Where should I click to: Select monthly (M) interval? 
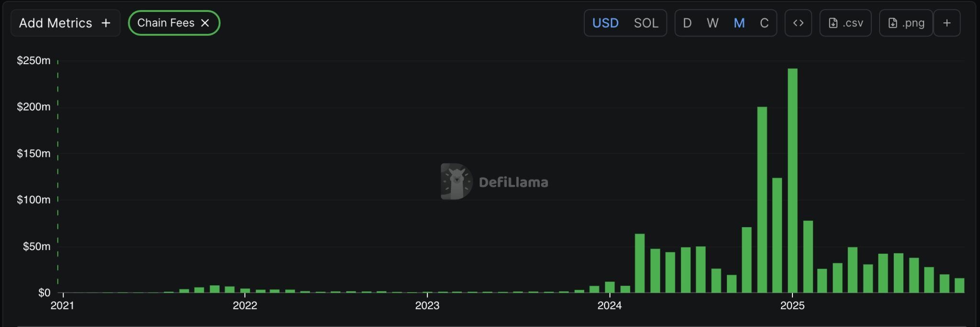coord(739,23)
